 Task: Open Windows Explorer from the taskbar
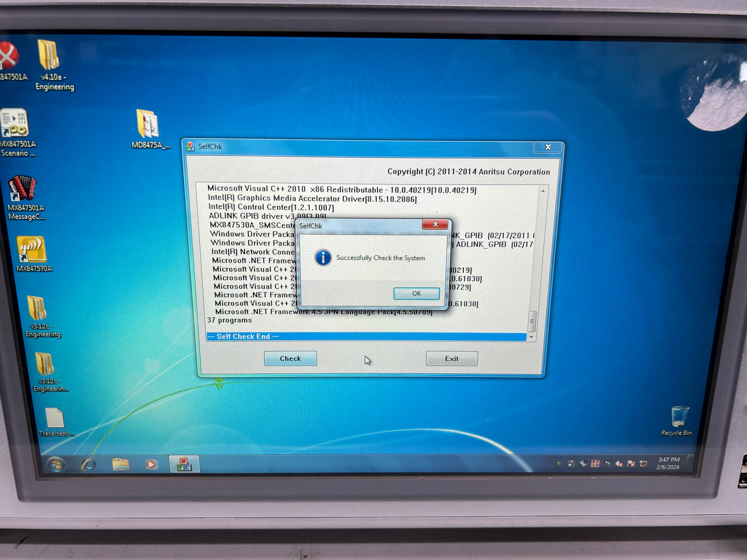click(120, 464)
